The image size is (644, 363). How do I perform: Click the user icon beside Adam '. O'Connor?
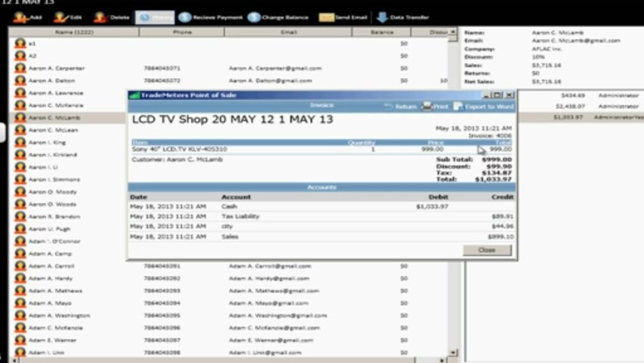pos(20,241)
